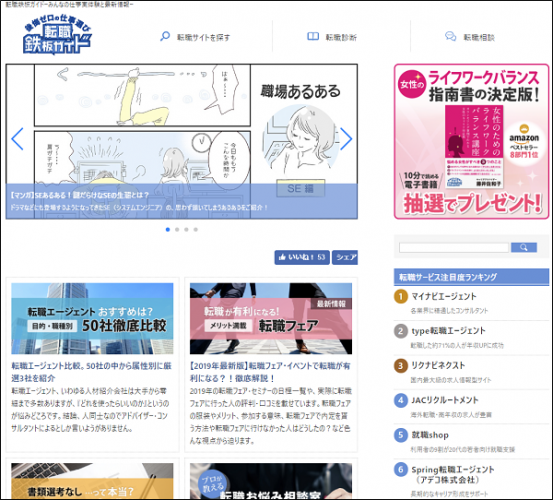Click ranking badge number 1
The height and width of the screenshot is (500, 553).
point(400,297)
